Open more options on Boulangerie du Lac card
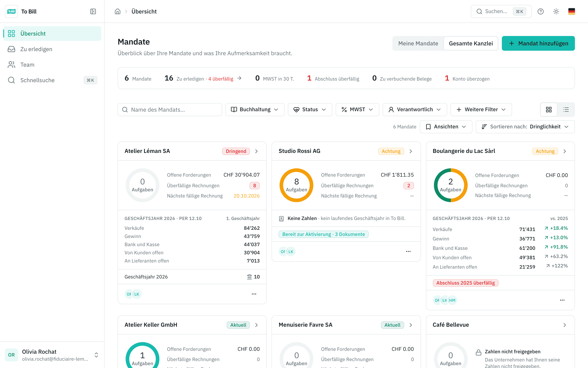Viewport: 588px width, 368px height. (x=562, y=300)
